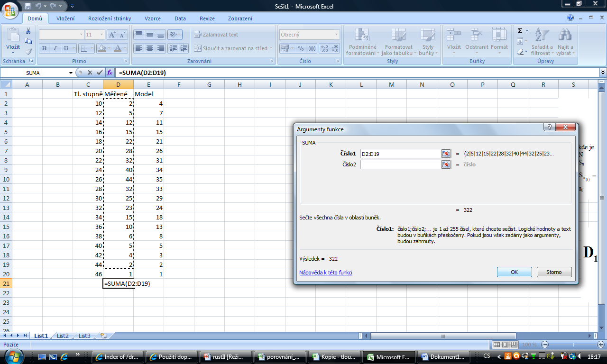Click Storno in Argumenty funkce dialog
Screen dimensions: 607x364
point(554,272)
